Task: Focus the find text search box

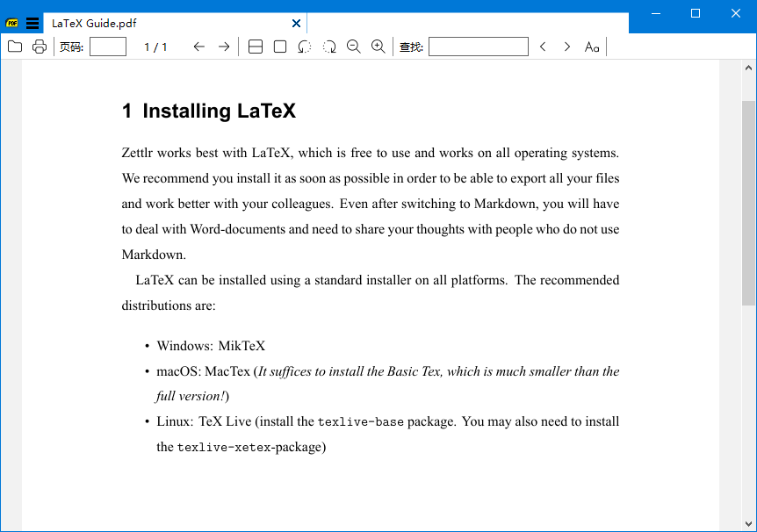Action: (479, 47)
